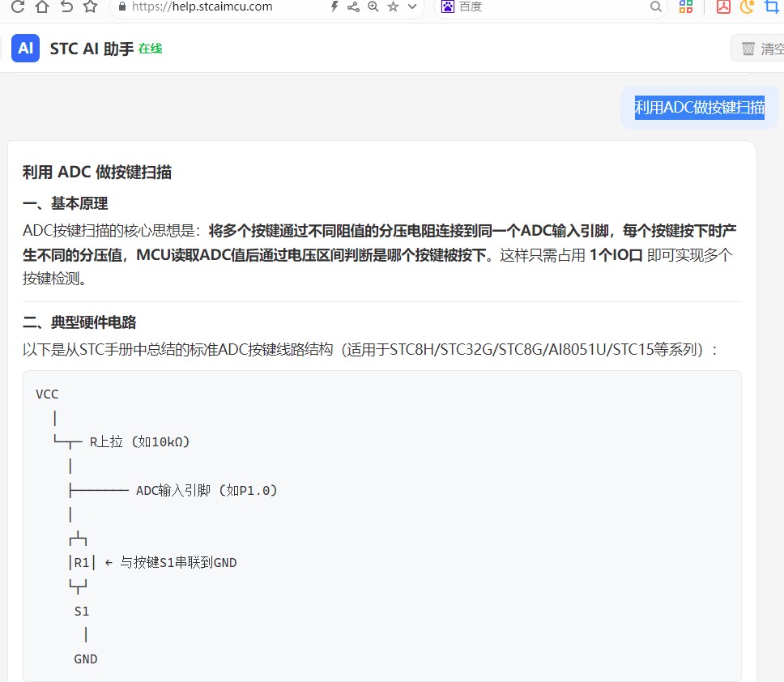Click the blue AI logo icon
The width and height of the screenshot is (784, 682).
tap(25, 48)
